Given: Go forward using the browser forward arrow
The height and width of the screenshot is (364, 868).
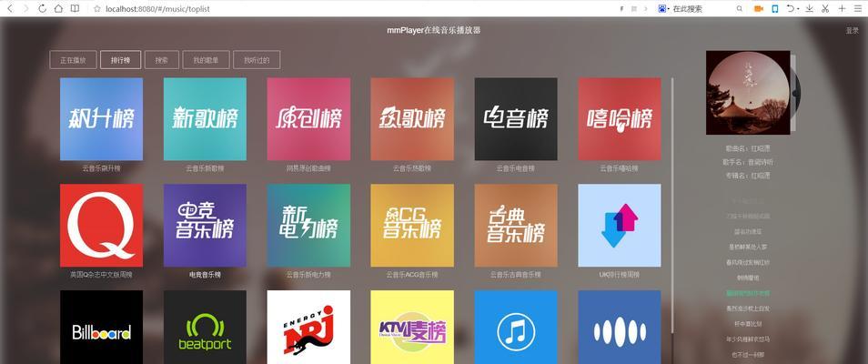Looking at the screenshot, I should 25,8.
